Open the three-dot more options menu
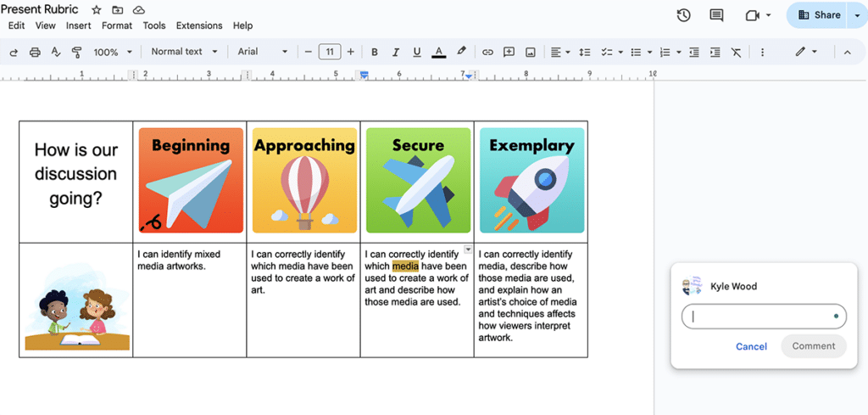 point(762,52)
